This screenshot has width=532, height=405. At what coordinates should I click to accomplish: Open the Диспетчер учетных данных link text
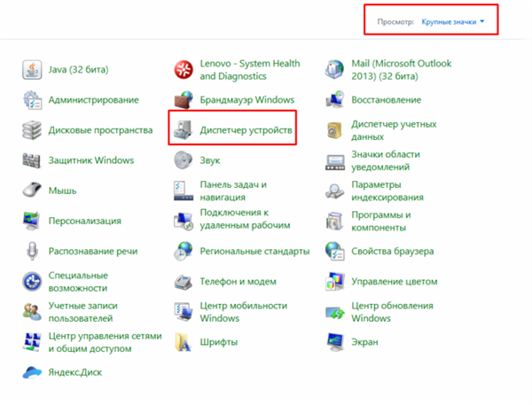(394, 130)
